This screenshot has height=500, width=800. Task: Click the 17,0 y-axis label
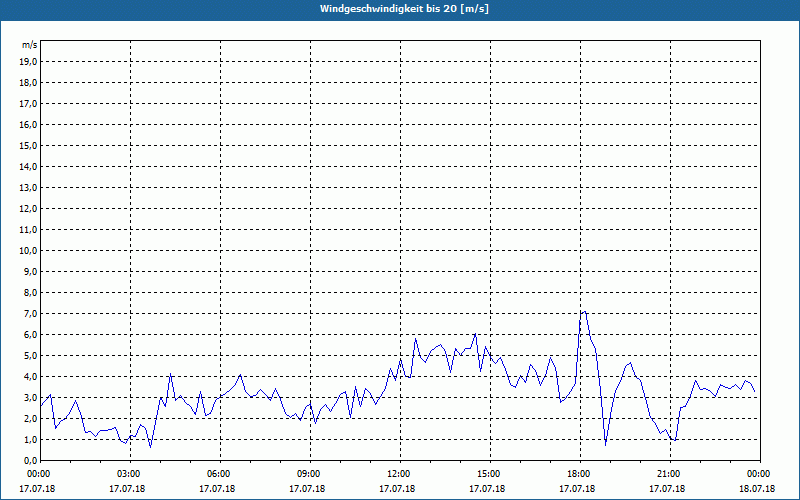[x=28, y=104]
